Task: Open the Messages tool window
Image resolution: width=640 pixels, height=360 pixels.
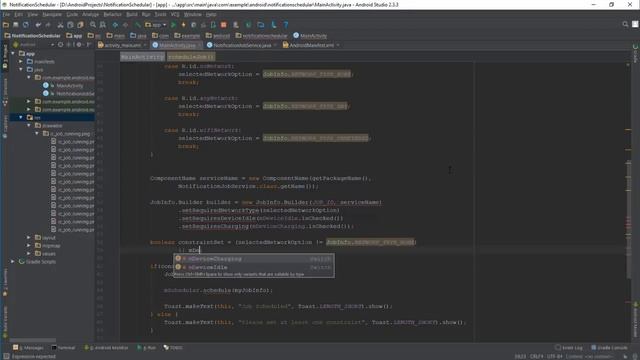Action: click(x=28, y=348)
